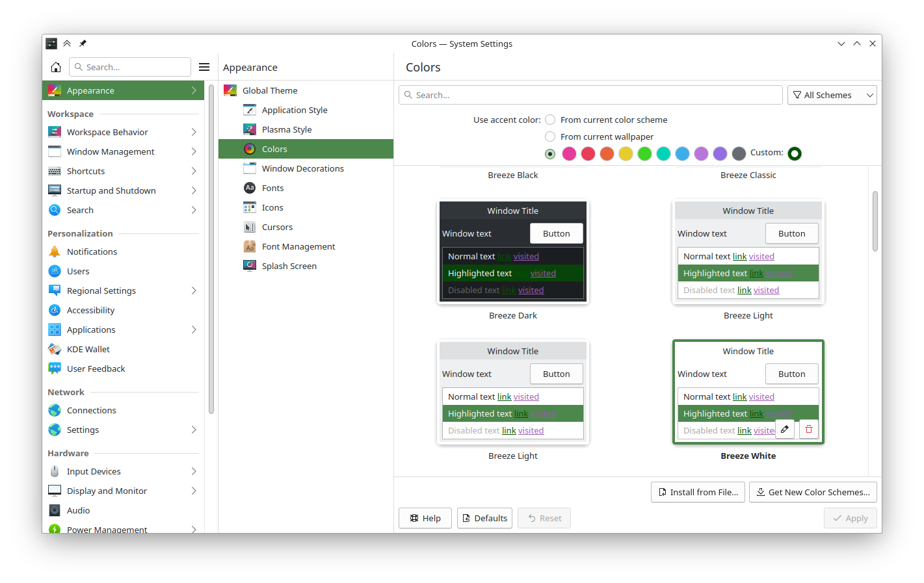Screen dimensions: 924x583
Task: Click the Input Devices mouse icon
Action: [x=55, y=471]
